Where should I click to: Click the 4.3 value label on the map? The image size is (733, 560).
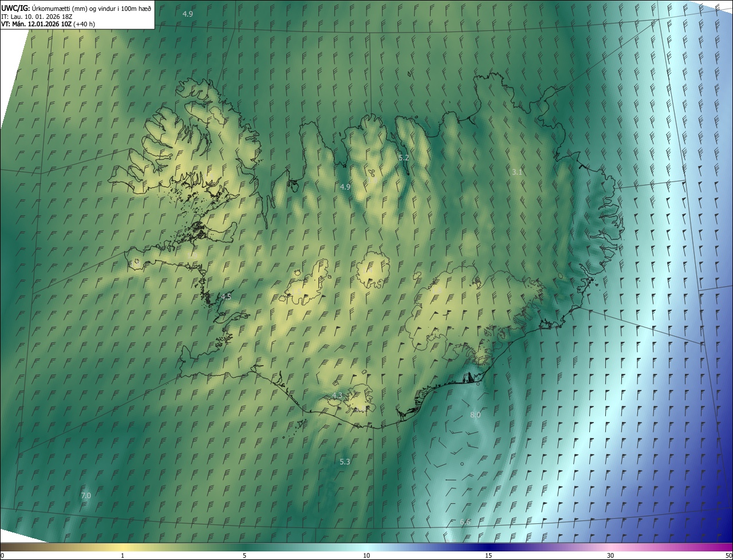337,396
